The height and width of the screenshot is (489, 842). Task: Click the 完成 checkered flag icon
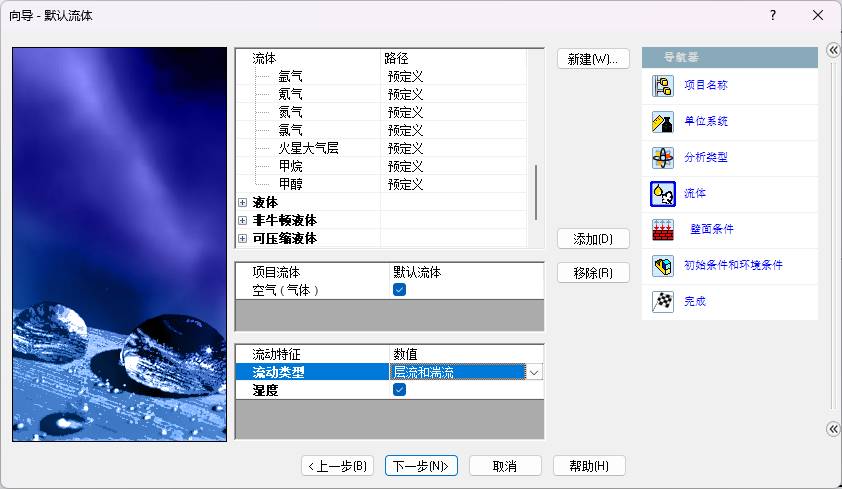point(662,301)
